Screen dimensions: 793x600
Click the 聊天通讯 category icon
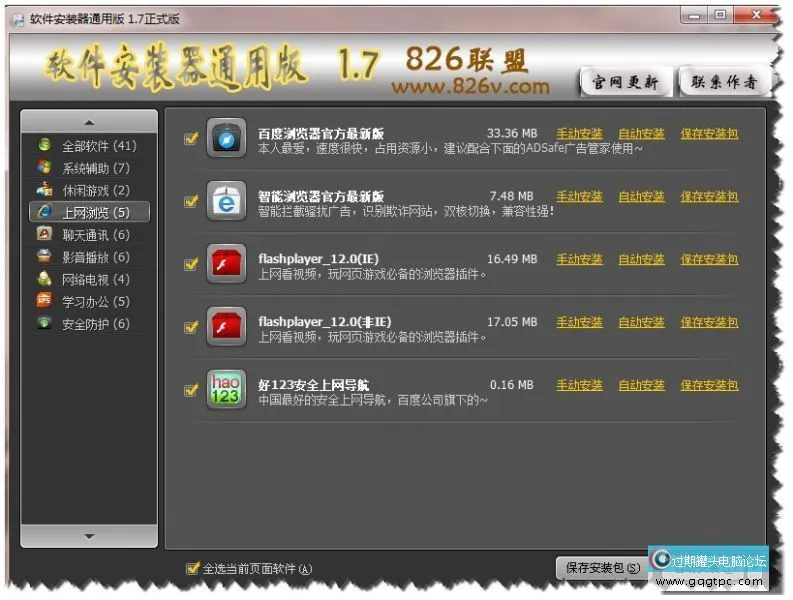coord(45,234)
